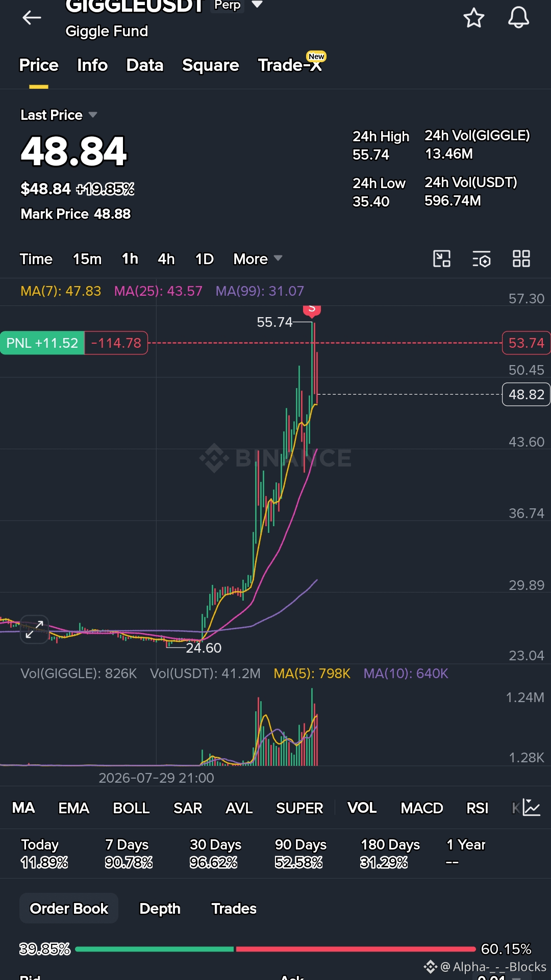Image resolution: width=551 pixels, height=980 pixels.
Task: Add GIGGLEUSDT to favorites with star icon
Action: (x=473, y=18)
